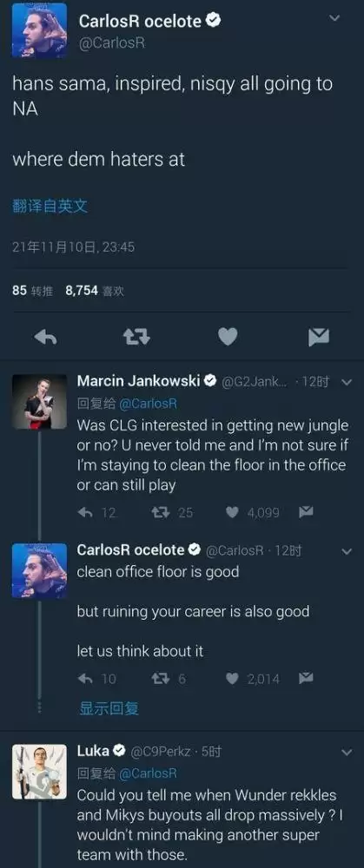Show hidden replies with 显示回复
The width and height of the screenshot is (364, 868).
(x=109, y=708)
